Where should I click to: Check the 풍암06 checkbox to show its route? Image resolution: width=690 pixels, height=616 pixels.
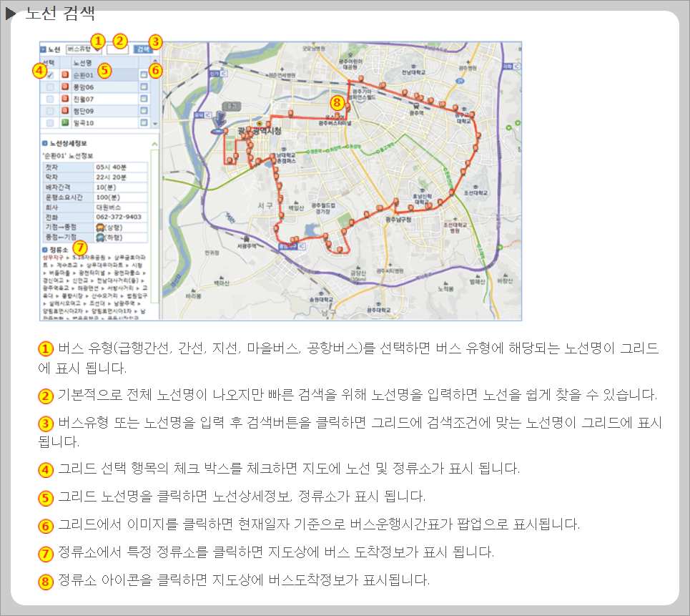pos(50,87)
